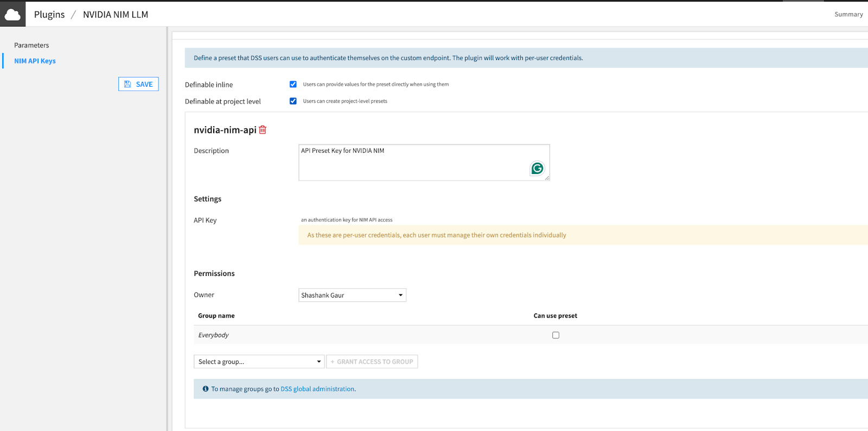This screenshot has height=431, width=868.
Task: Expand the Select a group dropdown
Action: pos(259,362)
